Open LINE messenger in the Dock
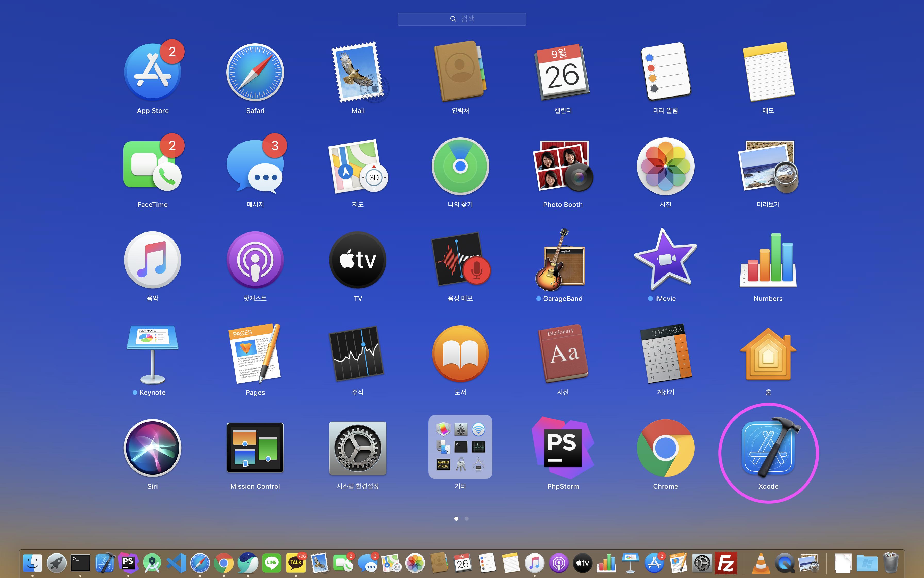Image resolution: width=924 pixels, height=578 pixels. pos(272,563)
